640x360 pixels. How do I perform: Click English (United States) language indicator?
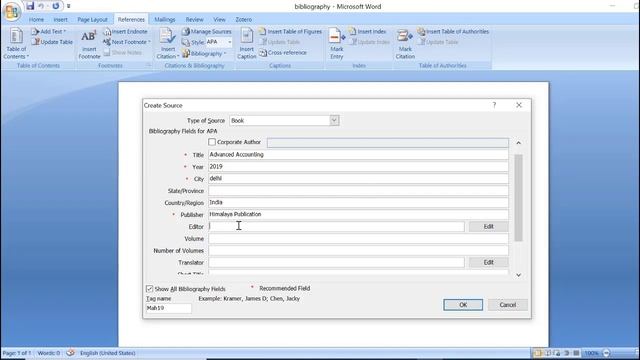coord(107,353)
